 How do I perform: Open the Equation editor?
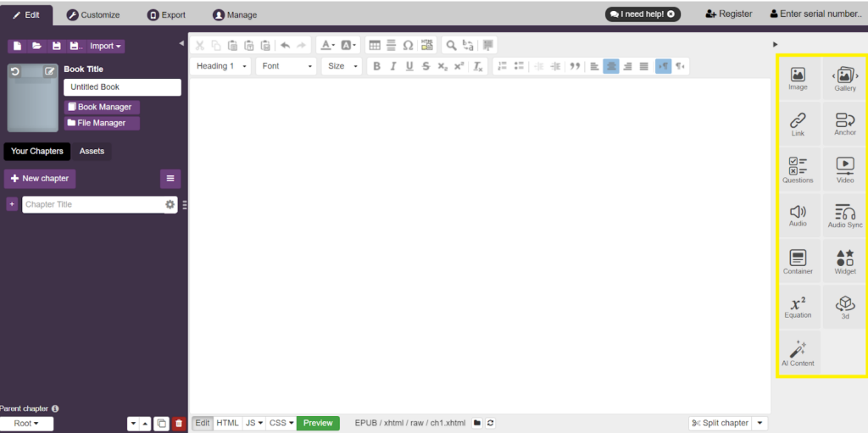coord(798,307)
